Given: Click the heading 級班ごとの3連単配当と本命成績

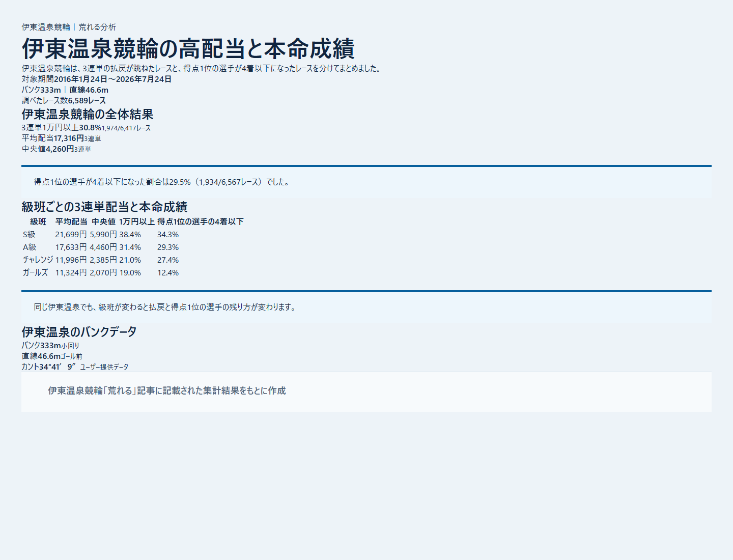Looking at the screenshot, I should click(x=104, y=207).
